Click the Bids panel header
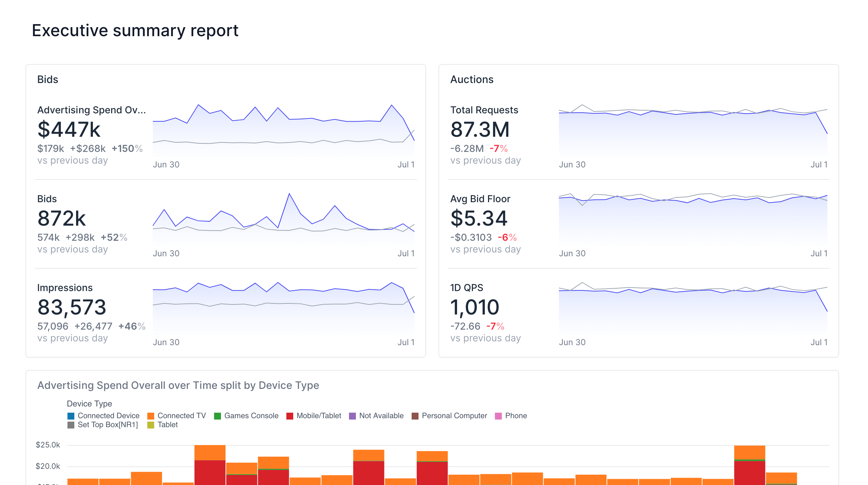The height and width of the screenshot is (485, 868). click(x=47, y=79)
